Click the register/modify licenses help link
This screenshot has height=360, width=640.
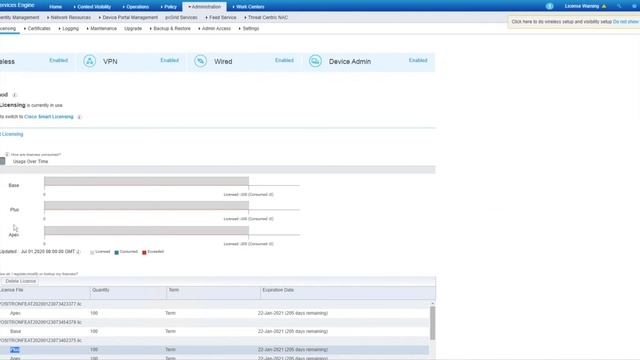click(39, 274)
